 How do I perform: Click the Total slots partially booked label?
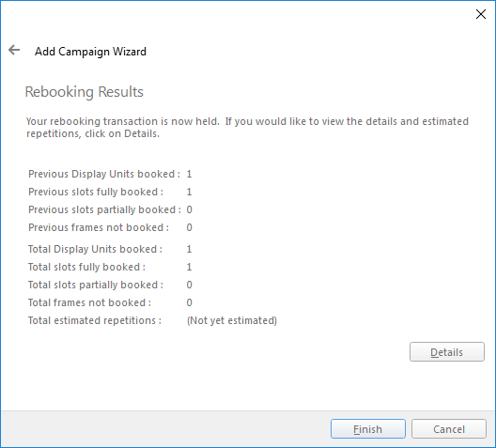[96, 285]
